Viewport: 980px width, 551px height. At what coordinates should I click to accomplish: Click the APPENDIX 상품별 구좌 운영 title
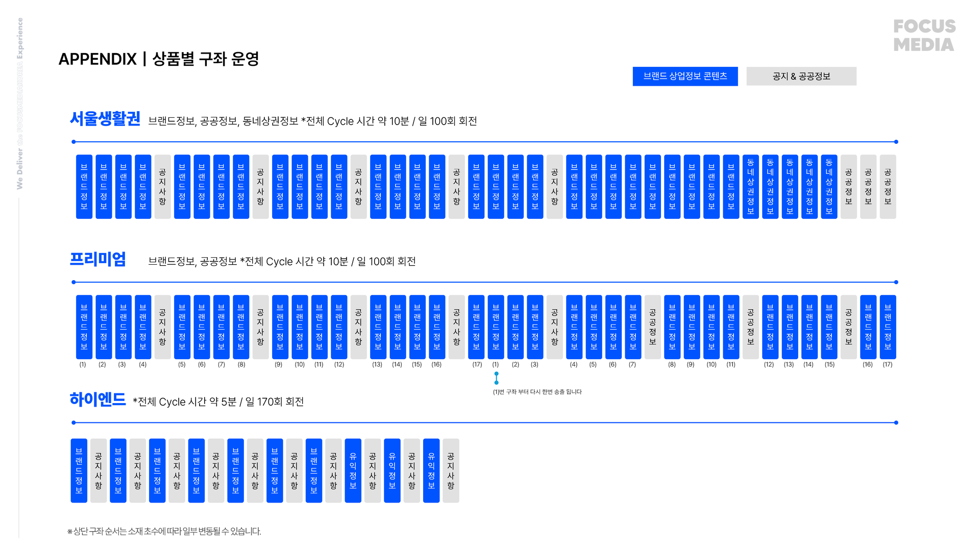point(159,59)
